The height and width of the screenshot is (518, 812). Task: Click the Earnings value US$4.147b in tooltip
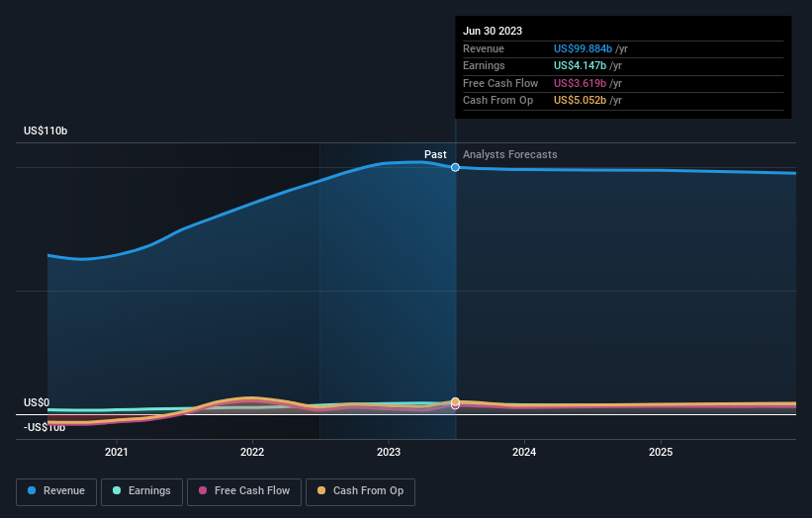pyautogui.click(x=580, y=65)
